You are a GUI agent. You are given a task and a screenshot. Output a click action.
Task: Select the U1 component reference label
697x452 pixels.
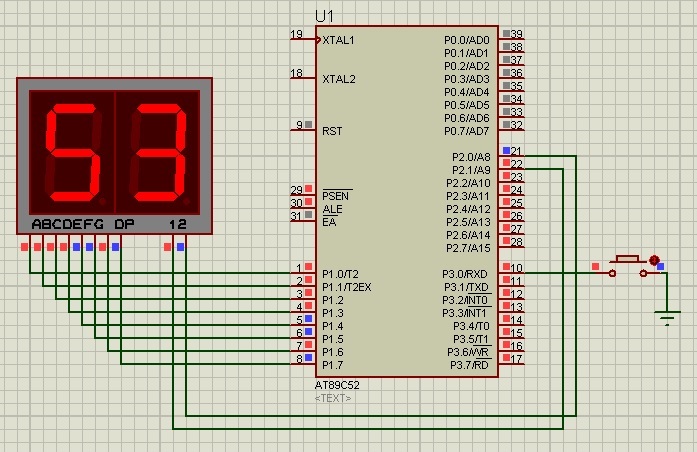click(324, 16)
